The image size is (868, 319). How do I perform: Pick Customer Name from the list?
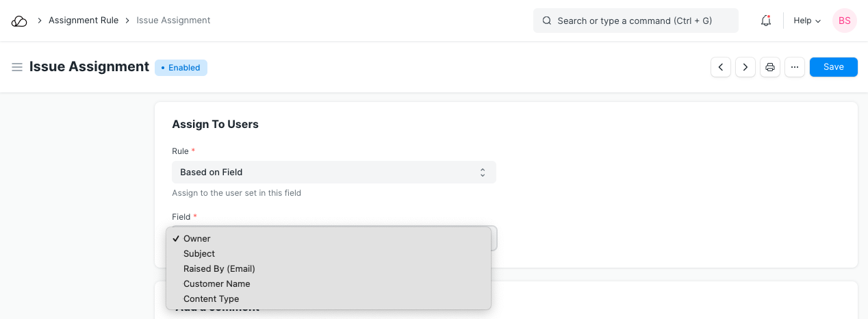(217, 284)
